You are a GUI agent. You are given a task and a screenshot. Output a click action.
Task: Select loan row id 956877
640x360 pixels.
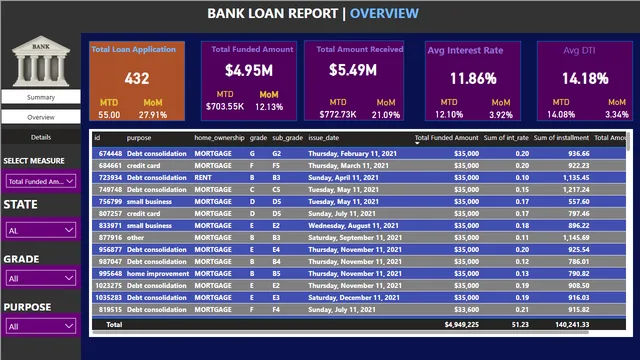click(359, 249)
